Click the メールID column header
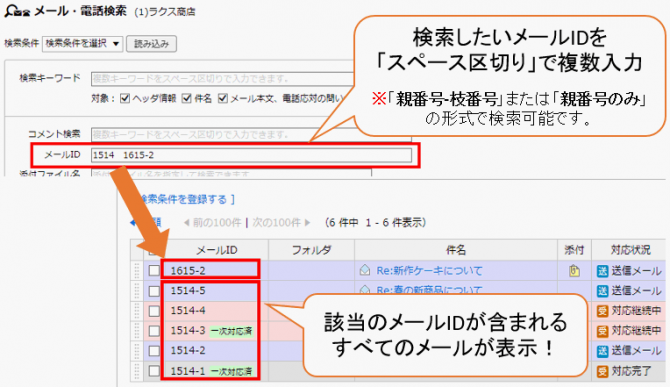The image size is (670, 387). (x=217, y=250)
